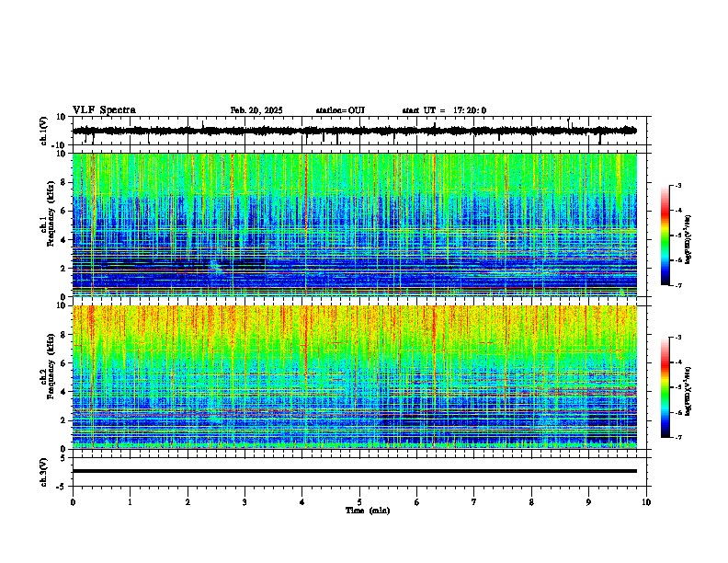Click the ch.1 color bar PSD unit label

coord(688,239)
